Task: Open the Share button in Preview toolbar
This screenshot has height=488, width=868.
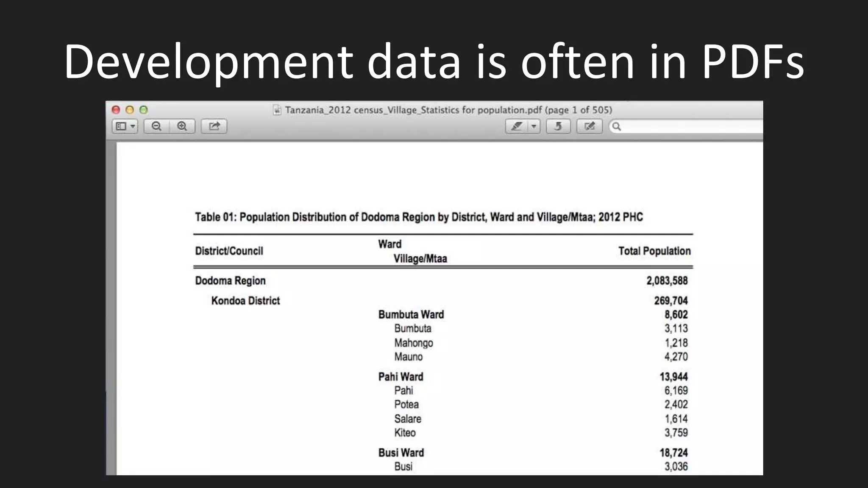Action: click(x=214, y=126)
